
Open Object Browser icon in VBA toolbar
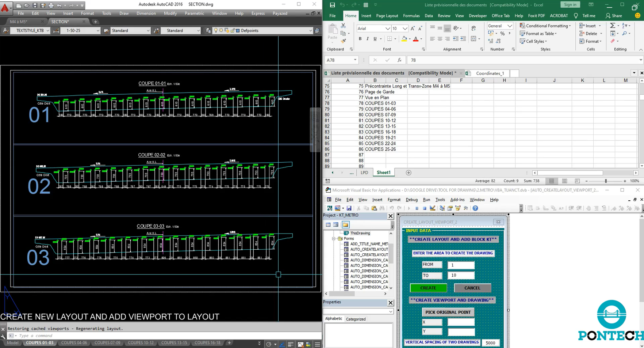(x=458, y=208)
